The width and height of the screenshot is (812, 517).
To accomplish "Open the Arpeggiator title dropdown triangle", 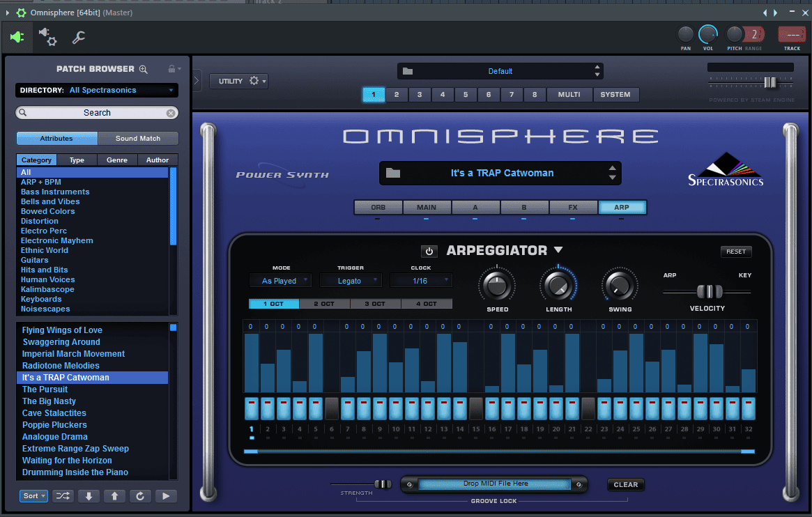I will [x=558, y=250].
